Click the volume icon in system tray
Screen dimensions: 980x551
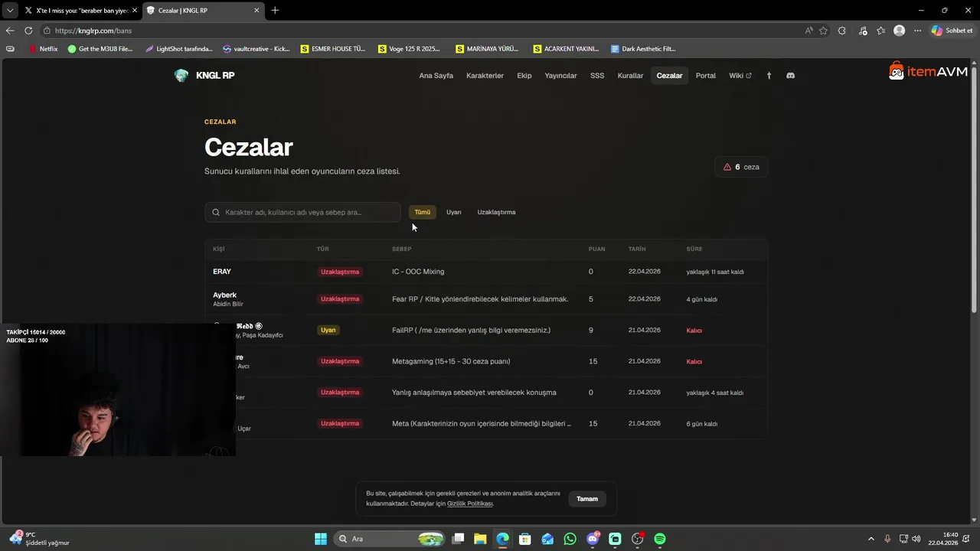(x=917, y=539)
